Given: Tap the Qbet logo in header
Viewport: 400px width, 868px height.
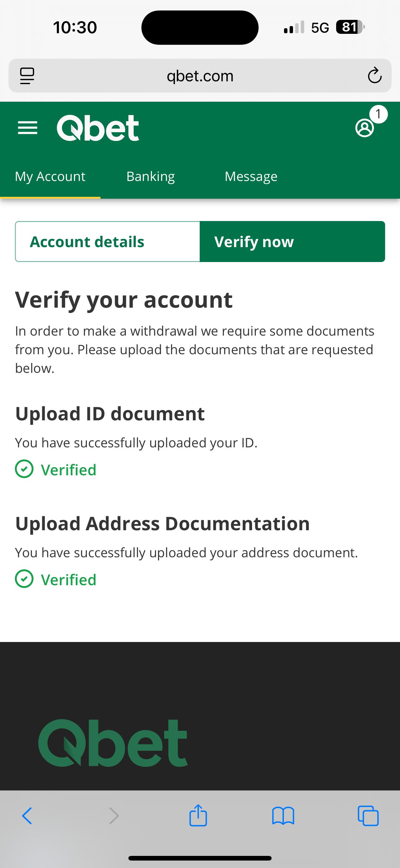Looking at the screenshot, I should (x=98, y=128).
